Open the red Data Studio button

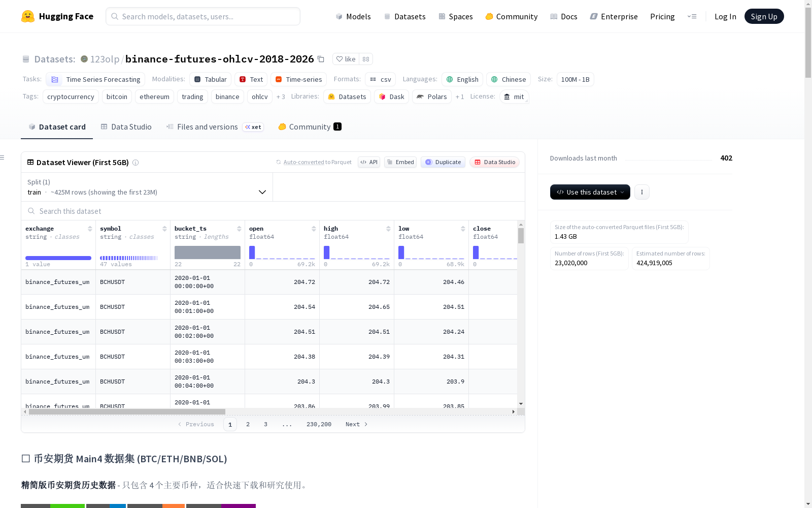(x=495, y=163)
